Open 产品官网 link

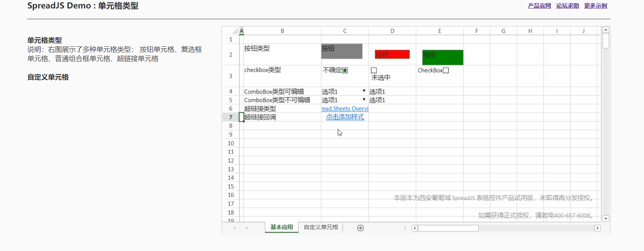pyautogui.click(x=539, y=6)
